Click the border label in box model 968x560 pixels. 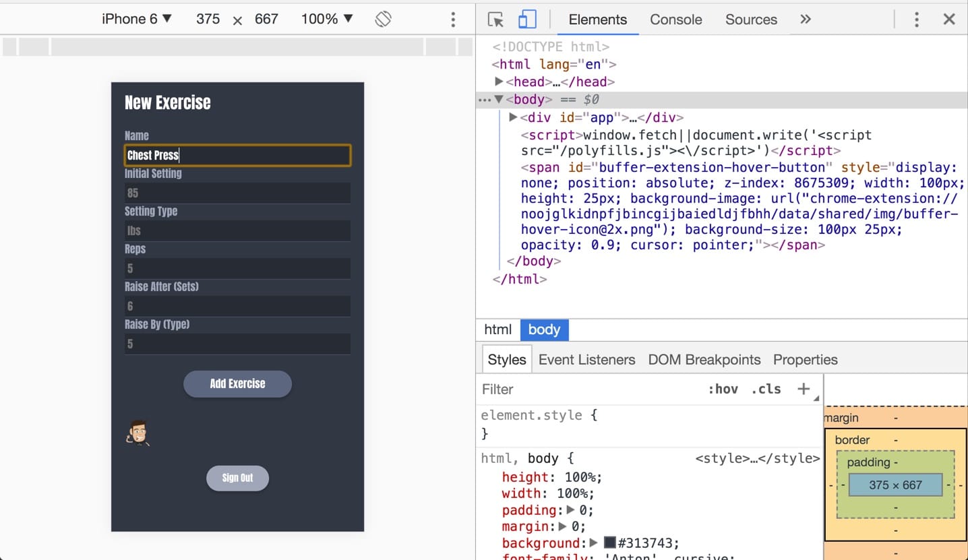(x=852, y=440)
